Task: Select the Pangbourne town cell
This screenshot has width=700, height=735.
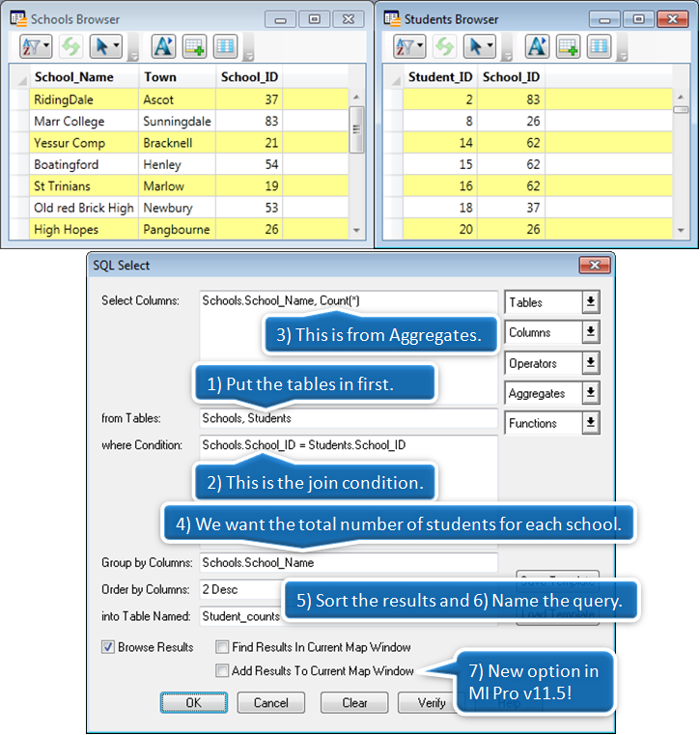Action: (x=177, y=229)
